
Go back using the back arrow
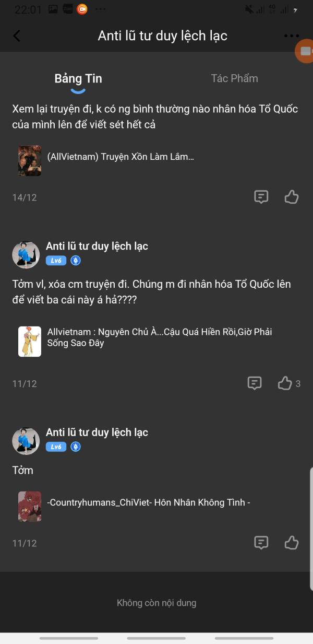[x=17, y=36]
